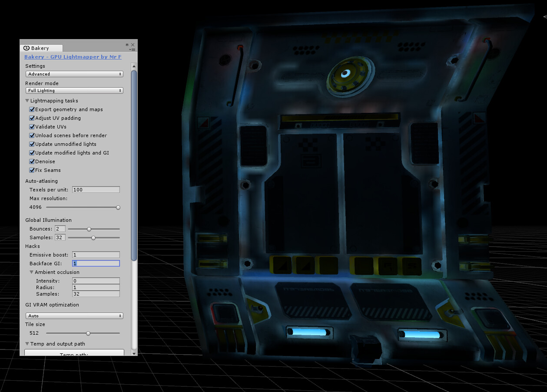Viewport: 547px width, 392px height.
Task: Click the small dock square icon on Bakery panel
Action: (127, 45)
